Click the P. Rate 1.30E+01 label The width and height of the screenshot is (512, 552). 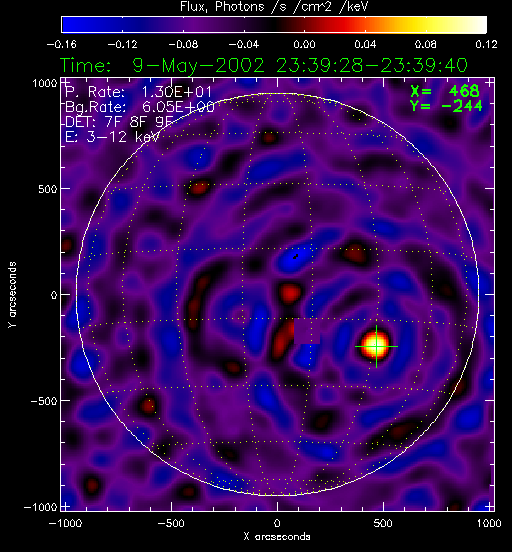click(x=138, y=92)
